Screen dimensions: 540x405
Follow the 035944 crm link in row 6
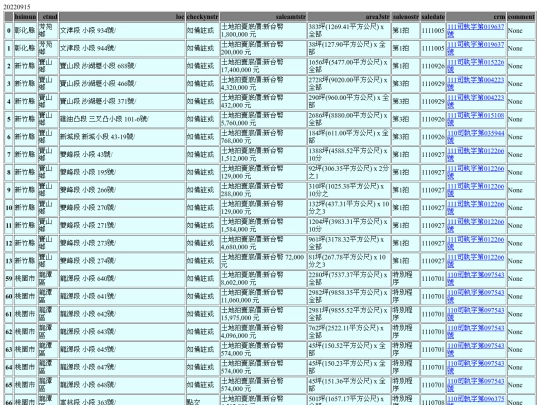pos(476,137)
